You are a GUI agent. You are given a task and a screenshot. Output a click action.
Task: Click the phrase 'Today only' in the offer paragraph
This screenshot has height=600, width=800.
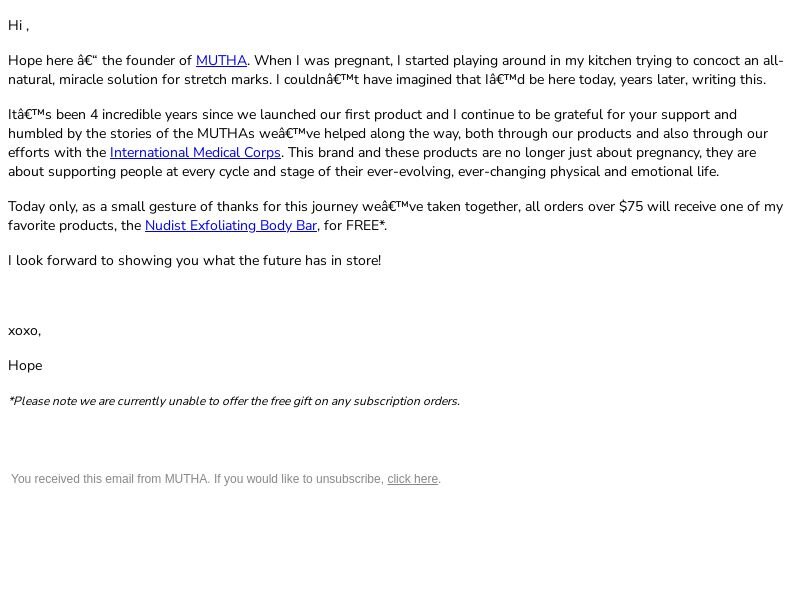[43, 207]
